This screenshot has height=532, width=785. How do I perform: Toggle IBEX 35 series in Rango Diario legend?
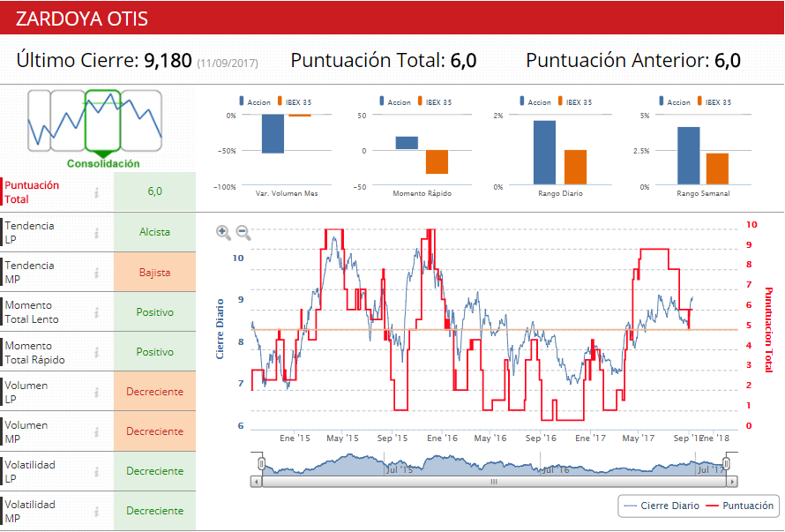click(575, 101)
